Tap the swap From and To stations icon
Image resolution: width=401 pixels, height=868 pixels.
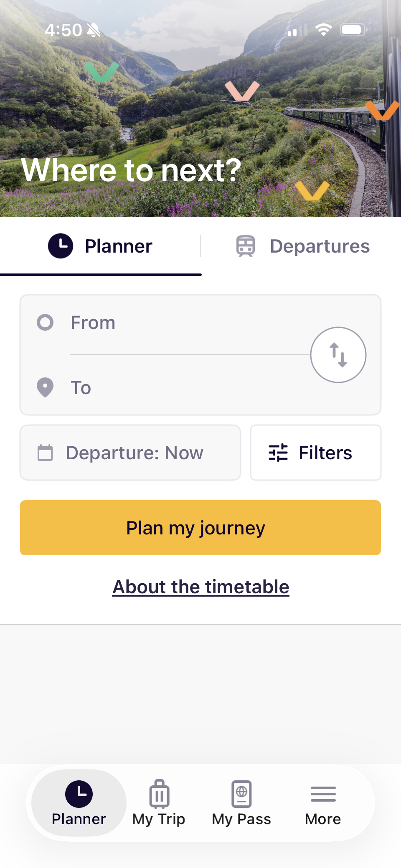(x=338, y=355)
